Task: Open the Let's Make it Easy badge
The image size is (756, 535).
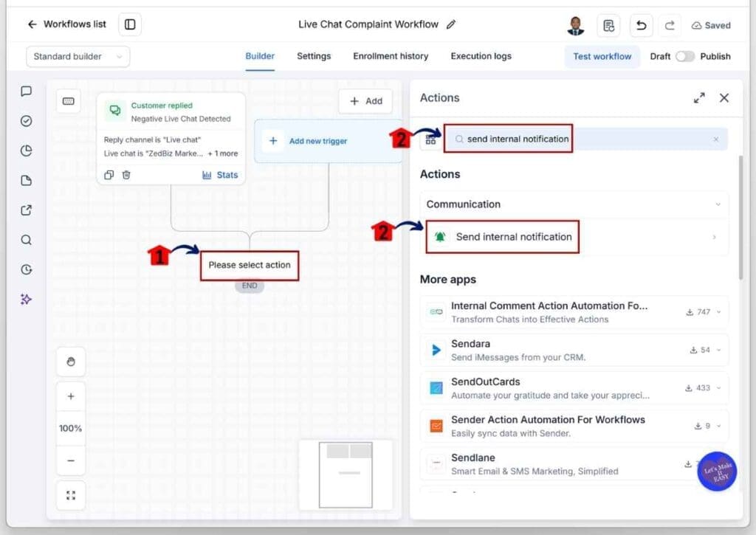Action: click(717, 472)
